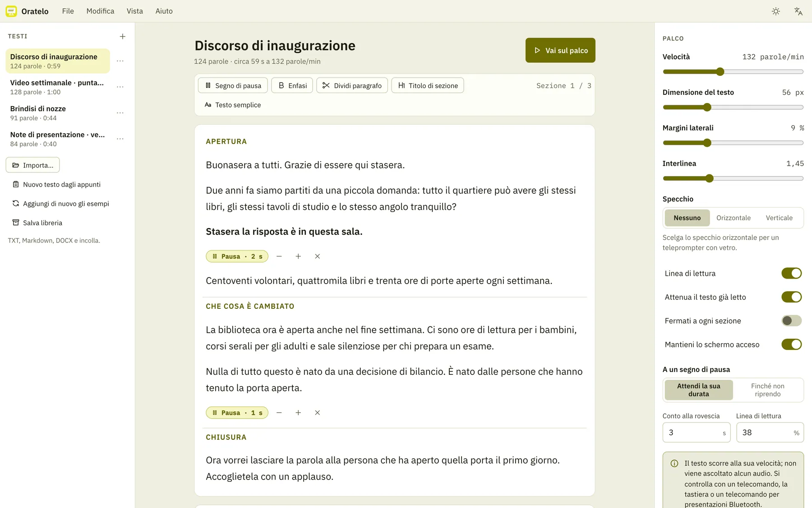This screenshot has width=812, height=508.
Task: Add a new text with plus icon in Testi
Action: (x=122, y=36)
